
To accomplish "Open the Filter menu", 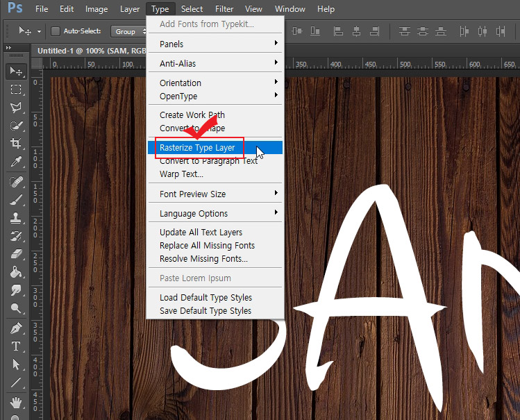I will tap(224, 9).
